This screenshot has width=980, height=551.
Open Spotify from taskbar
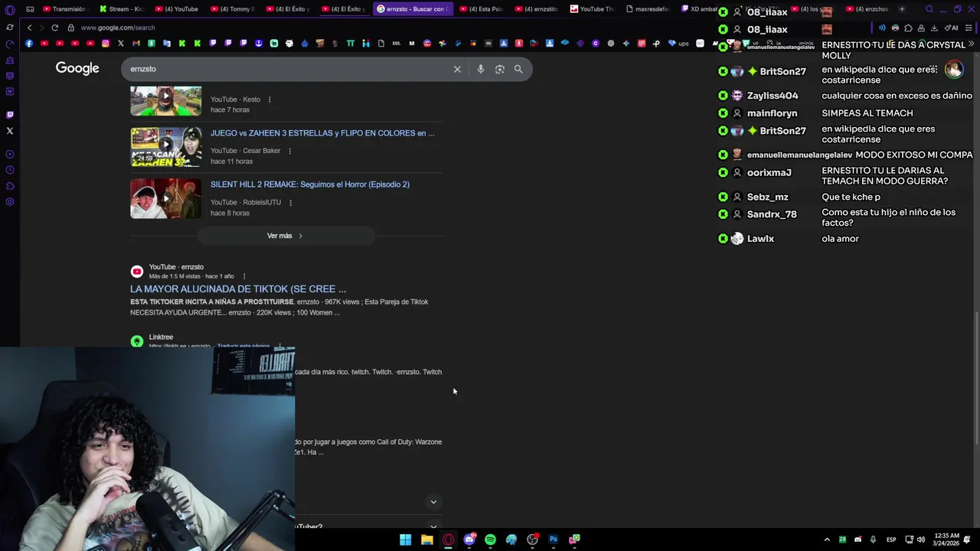tap(490, 540)
